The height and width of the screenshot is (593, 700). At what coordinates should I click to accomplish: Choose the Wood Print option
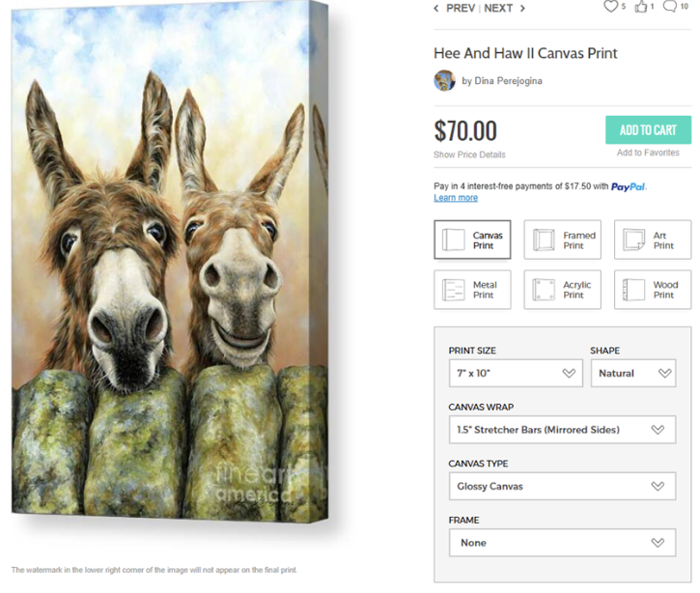pos(653,290)
